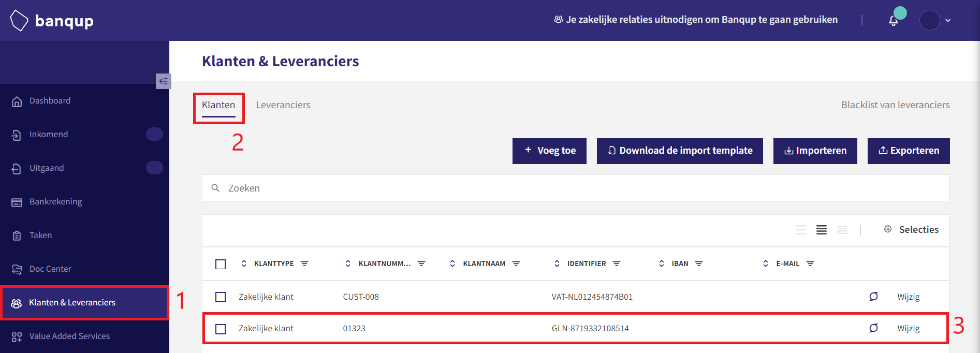Click the search magnifier icon
Image resolution: width=980 pixels, height=353 pixels.
[x=215, y=188]
